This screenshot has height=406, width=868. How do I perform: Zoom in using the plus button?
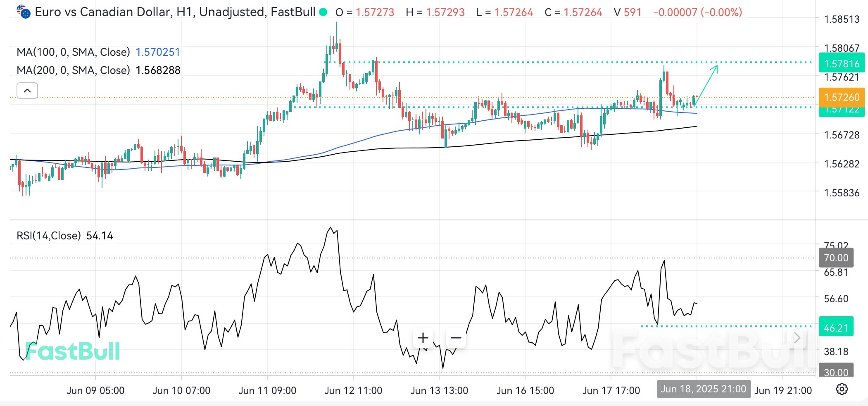tap(423, 338)
